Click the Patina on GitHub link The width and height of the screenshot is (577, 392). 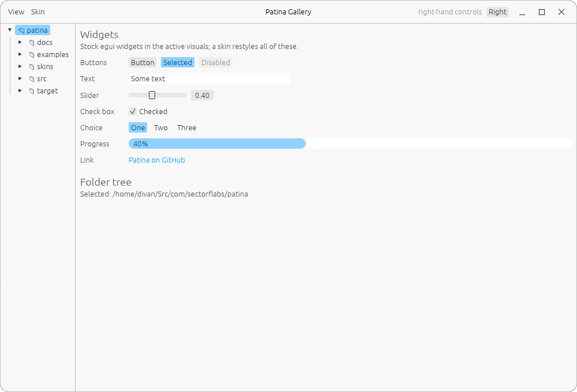(157, 160)
